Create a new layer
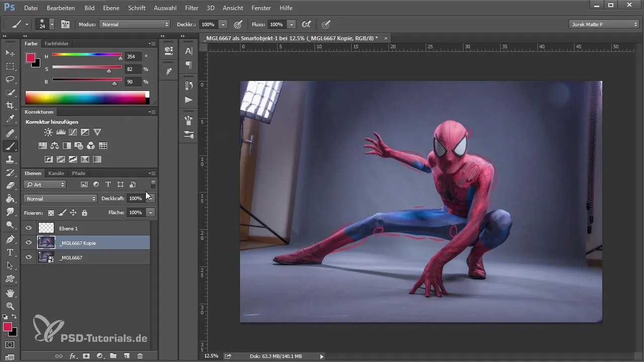This screenshot has width=644, height=362. click(127, 356)
